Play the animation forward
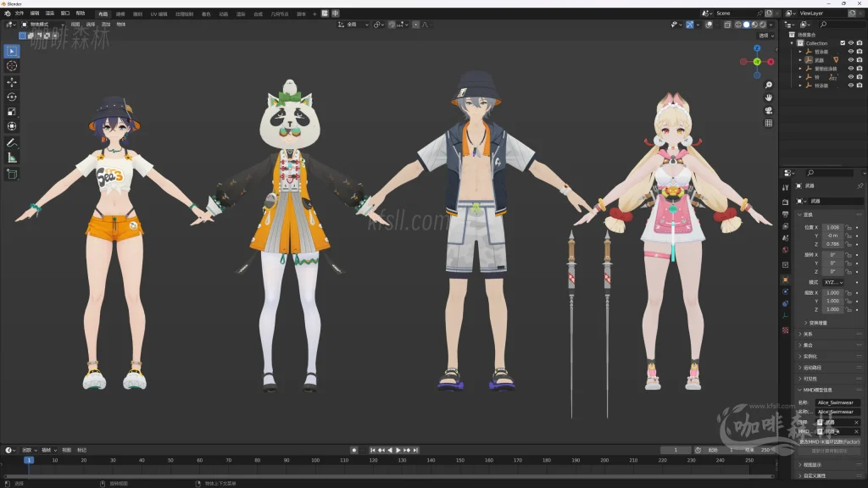Viewport: 868px width, 488px height. tap(398, 451)
